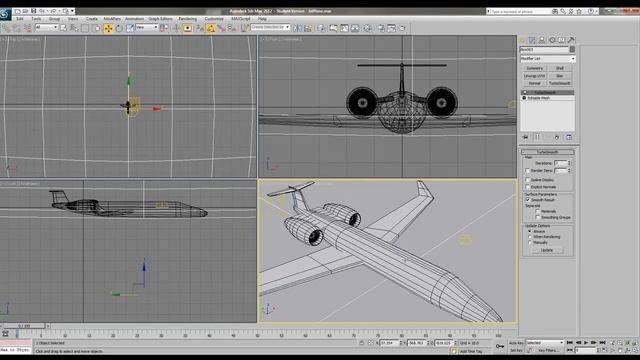
Task: Click the Select by Name icon
Action: pyautogui.click(x=74, y=28)
